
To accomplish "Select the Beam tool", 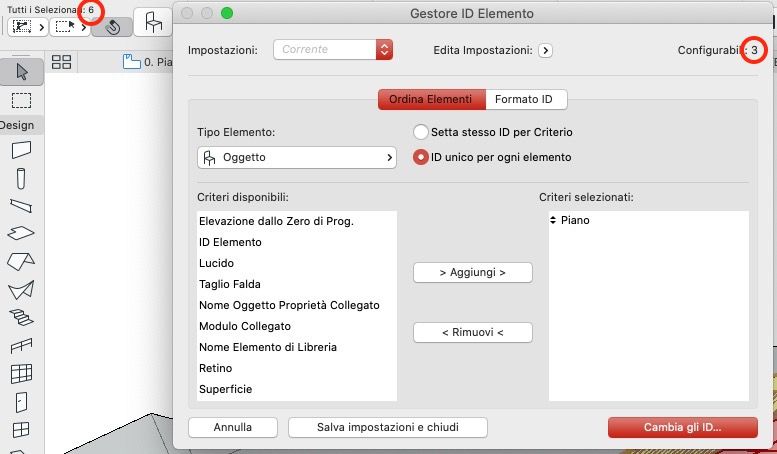I will pyautogui.click(x=21, y=206).
